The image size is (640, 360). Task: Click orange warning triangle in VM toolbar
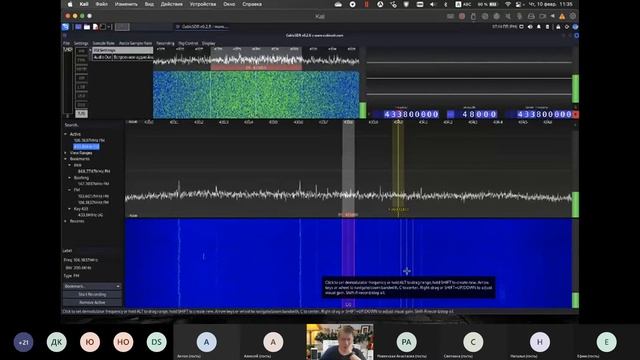click(562, 16)
